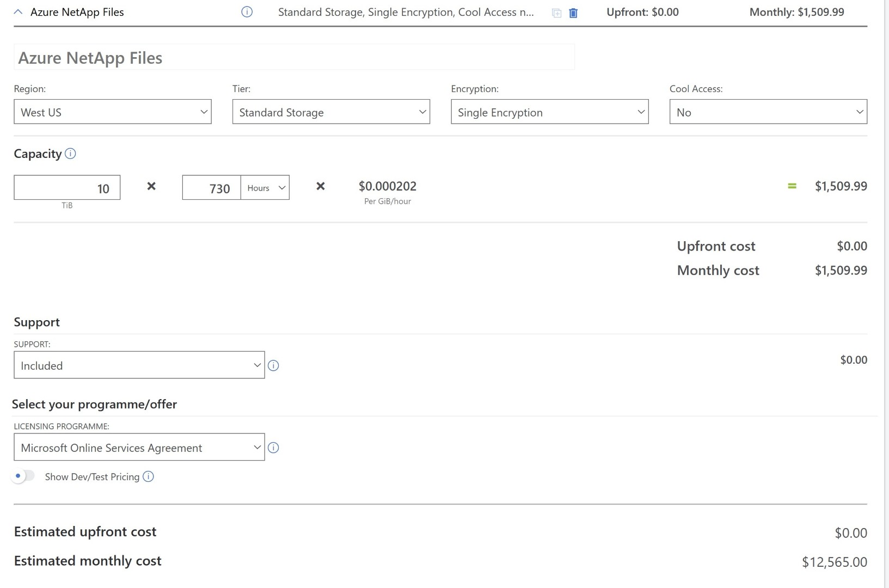Click the Estimated upfront cost value $0.00

pos(851,533)
